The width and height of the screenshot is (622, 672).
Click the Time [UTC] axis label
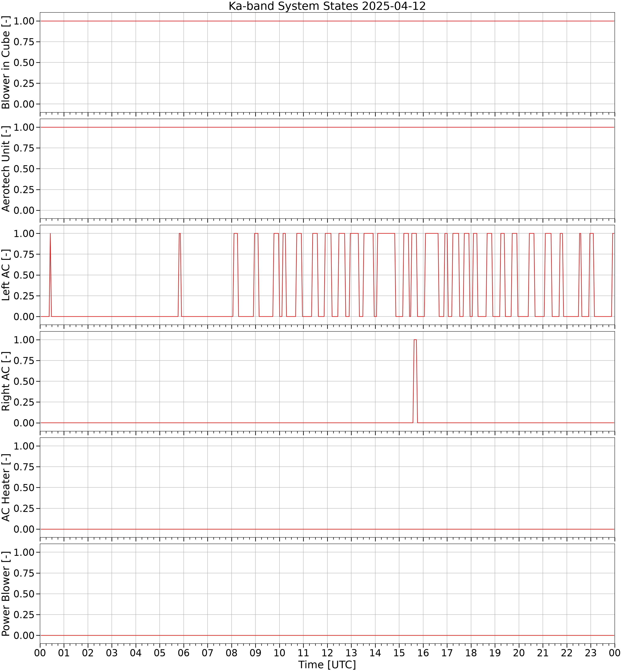click(327, 665)
